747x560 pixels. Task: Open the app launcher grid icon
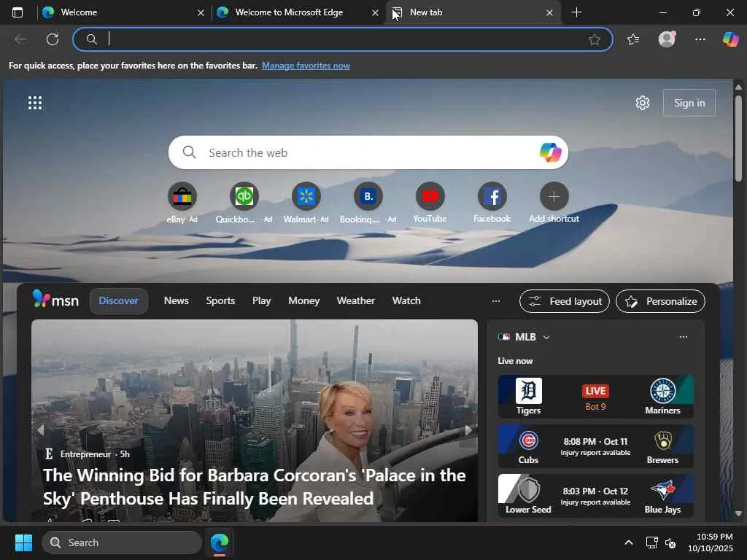35,103
